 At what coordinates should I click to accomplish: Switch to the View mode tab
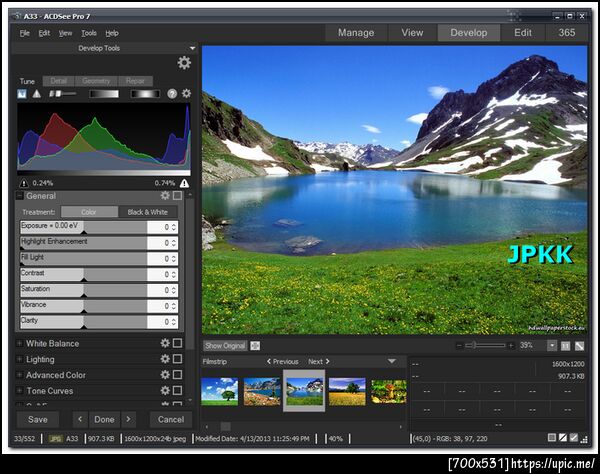(x=412, y=33)
